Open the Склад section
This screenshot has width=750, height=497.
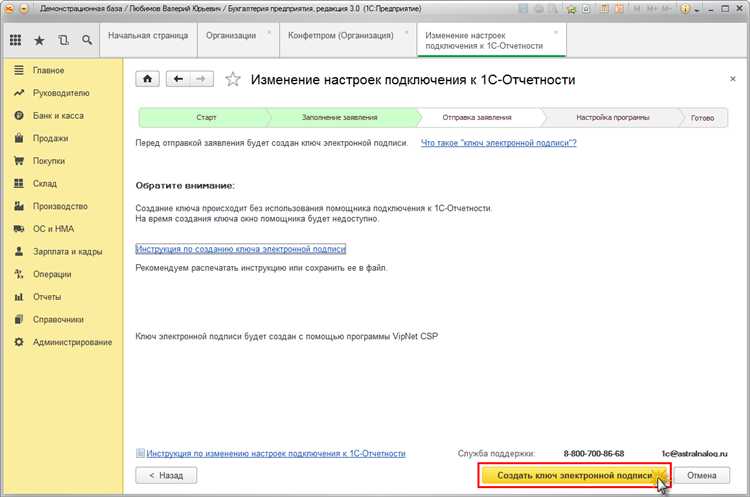click(44, 184)
